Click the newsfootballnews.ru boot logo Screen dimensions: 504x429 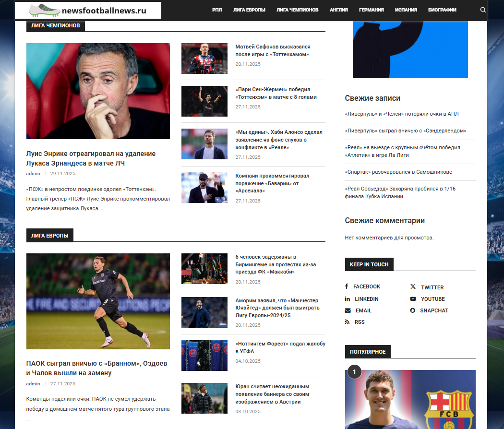point(88,10)
